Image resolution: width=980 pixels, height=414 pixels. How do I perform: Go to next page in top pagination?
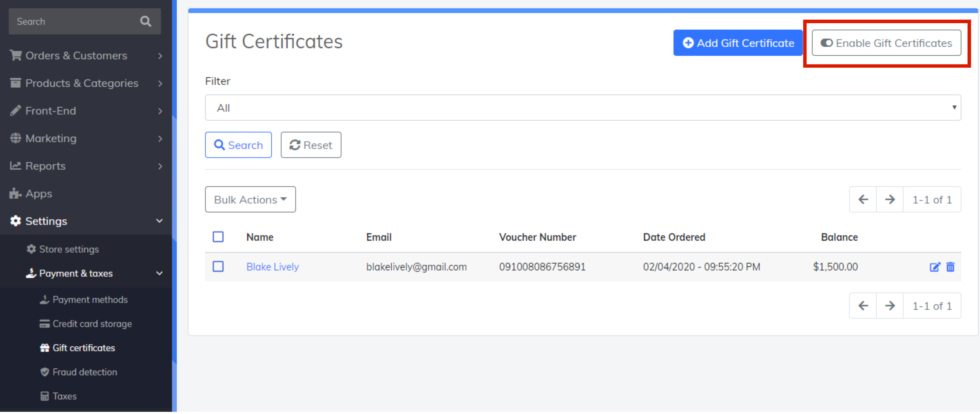[x=890, y=200]
